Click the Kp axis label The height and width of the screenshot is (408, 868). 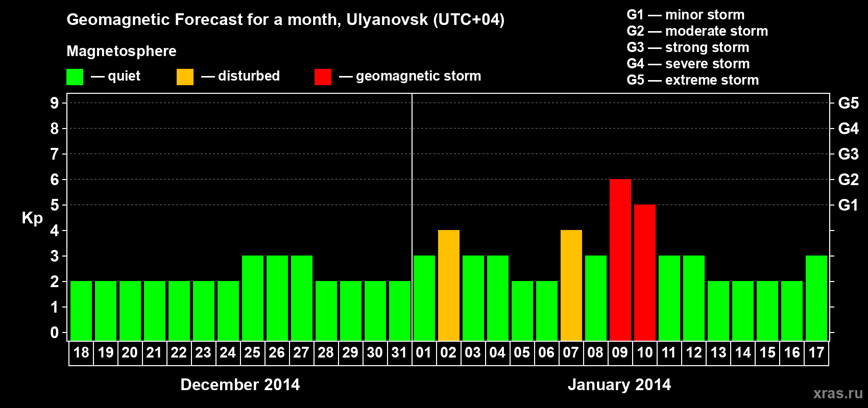pos(32,218)
